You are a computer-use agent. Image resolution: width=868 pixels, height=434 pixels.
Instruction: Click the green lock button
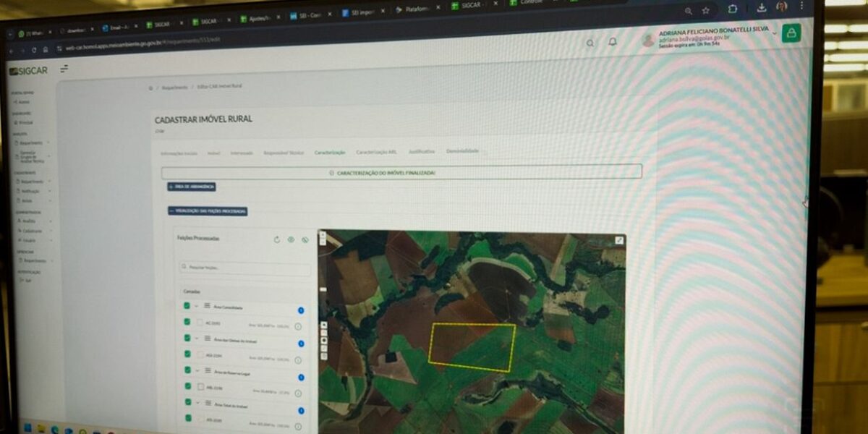coord(791,33)
